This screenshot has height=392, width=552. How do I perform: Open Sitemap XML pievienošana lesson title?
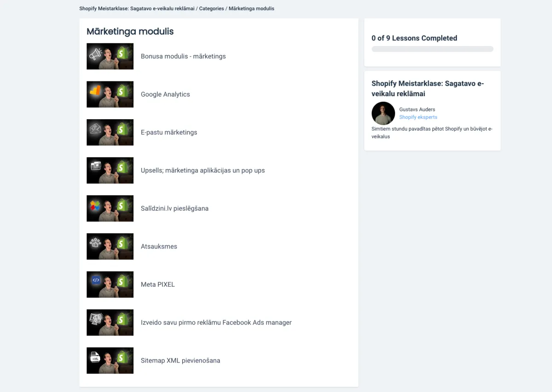[180, 360]
